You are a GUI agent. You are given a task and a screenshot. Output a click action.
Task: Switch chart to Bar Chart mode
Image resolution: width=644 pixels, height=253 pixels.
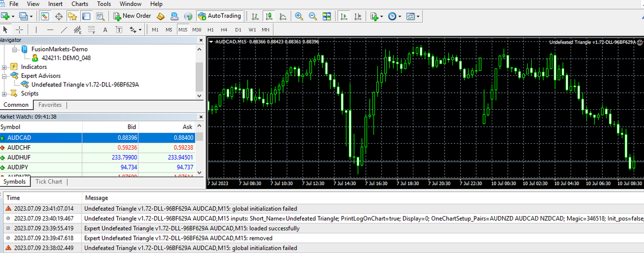255,16
